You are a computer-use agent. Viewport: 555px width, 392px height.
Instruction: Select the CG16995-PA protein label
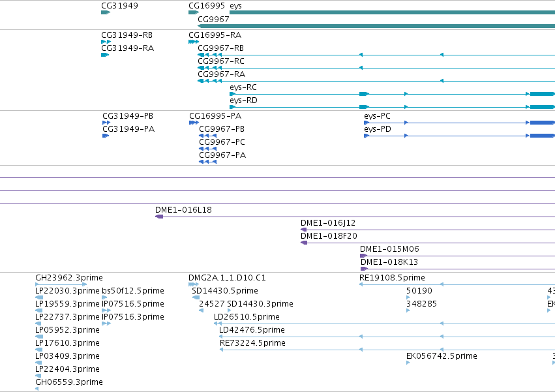tap(215, 116)
